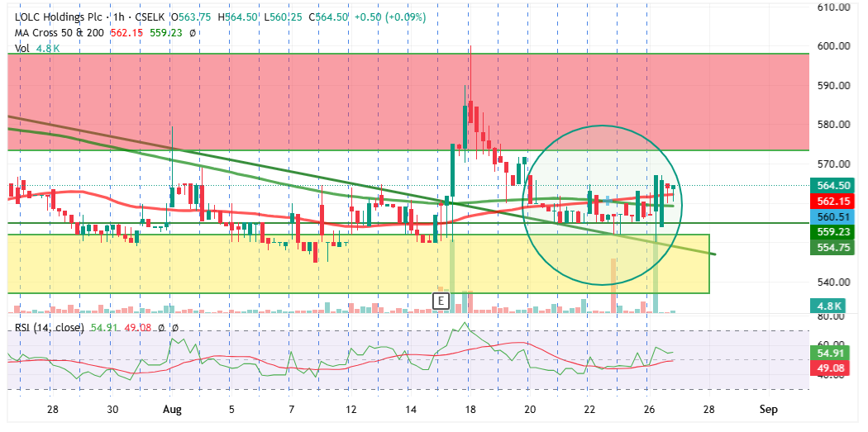Image resolution: width=868 pixels, height=432 pixels.
Task: Click the open value O563.75 in the legend
Action: (192, 17)
